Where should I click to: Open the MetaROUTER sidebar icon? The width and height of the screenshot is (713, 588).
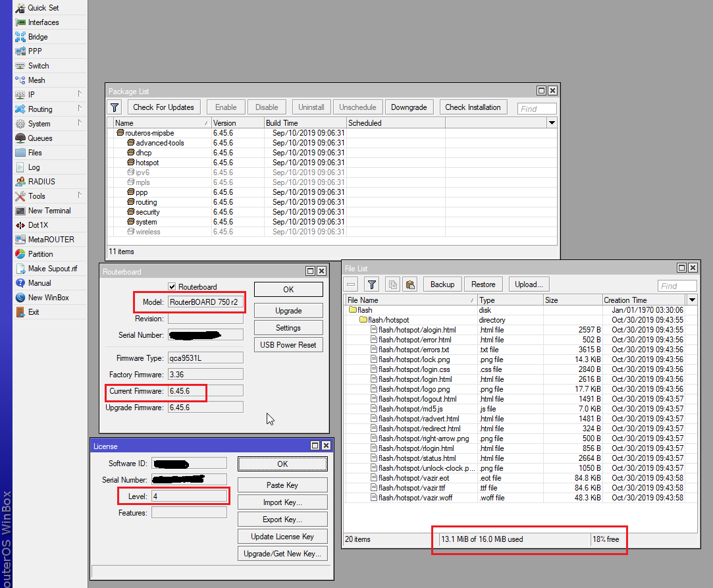[20, 240]
